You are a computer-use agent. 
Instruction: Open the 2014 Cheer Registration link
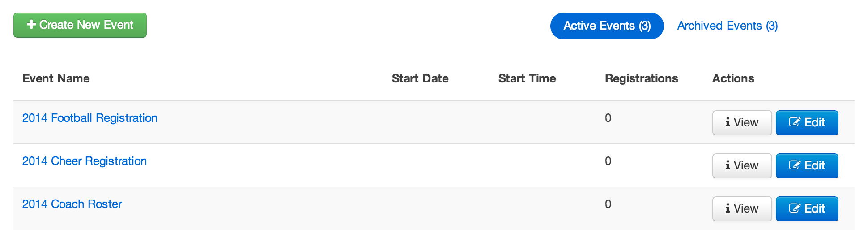[85, 161]
